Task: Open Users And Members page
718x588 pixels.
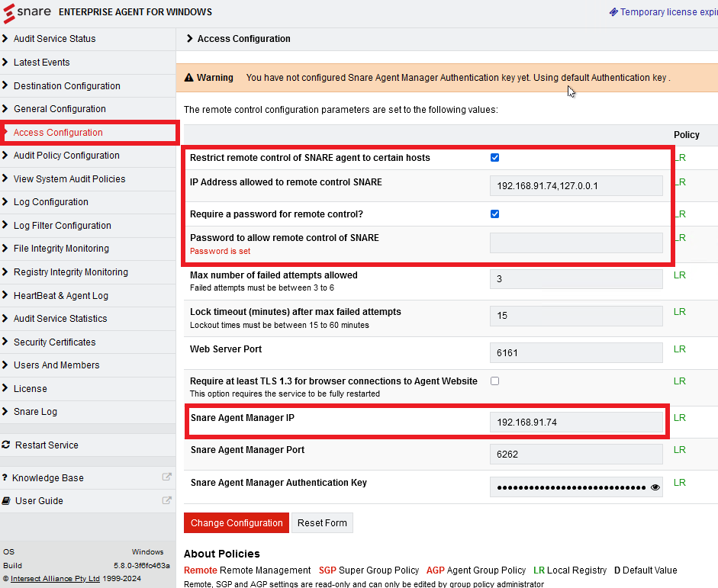Action: [x=56, y=365]
